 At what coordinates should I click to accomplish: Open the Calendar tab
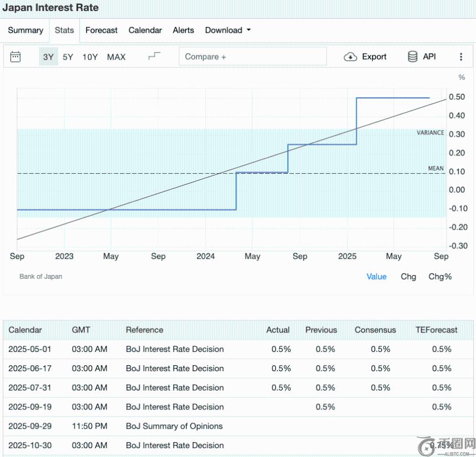click(145, 30)
